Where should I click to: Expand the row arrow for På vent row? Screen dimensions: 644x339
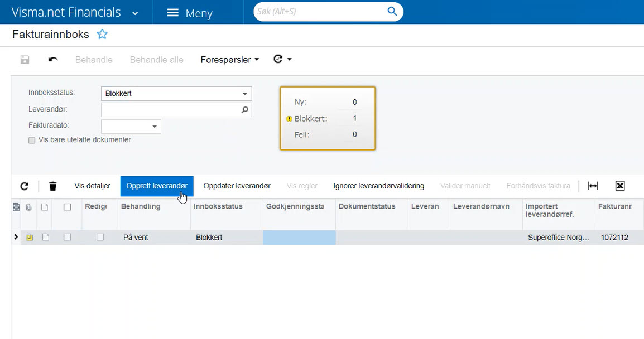[x=16, y=237]
